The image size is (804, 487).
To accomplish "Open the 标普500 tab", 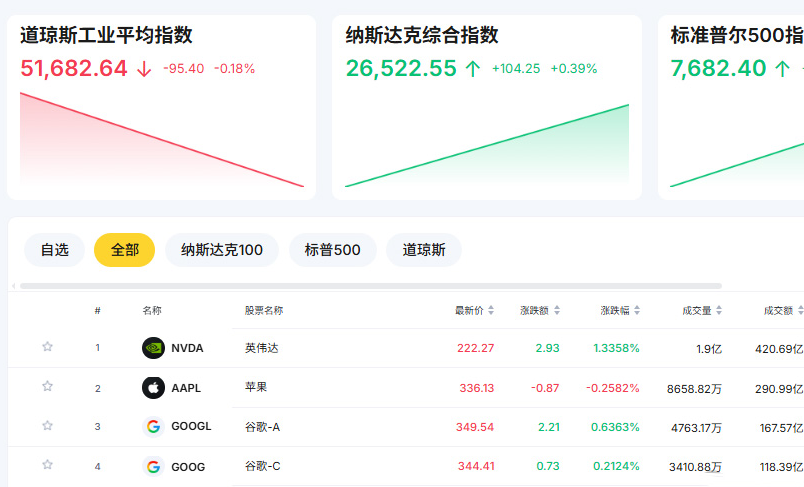I will tap(333, 250).
